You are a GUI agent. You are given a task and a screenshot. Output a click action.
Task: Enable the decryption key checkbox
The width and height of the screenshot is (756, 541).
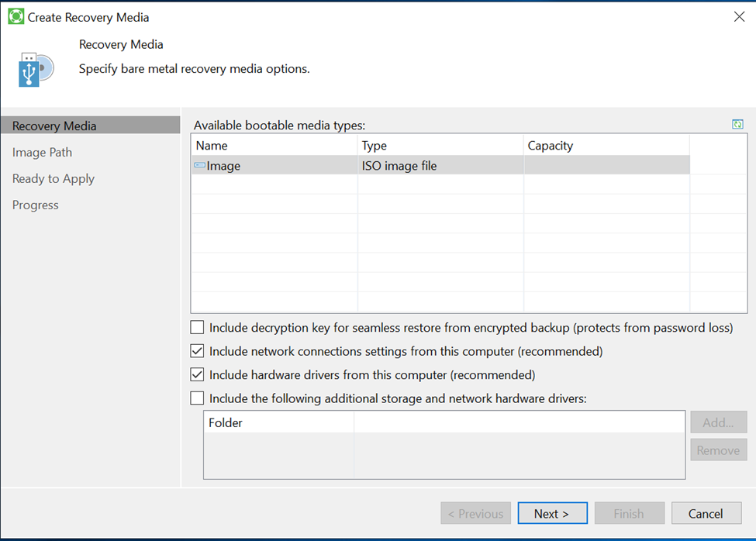(198, 328)
